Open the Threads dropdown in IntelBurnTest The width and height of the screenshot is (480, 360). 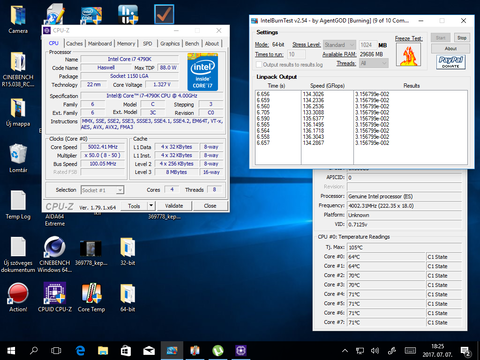(x=374, y=63)
